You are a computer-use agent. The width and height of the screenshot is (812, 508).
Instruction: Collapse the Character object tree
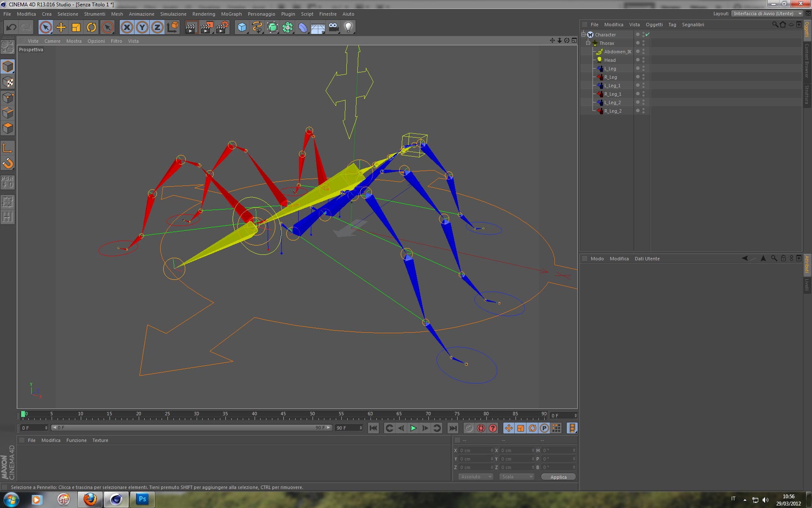pyautogui.click(x=584, y=34)
